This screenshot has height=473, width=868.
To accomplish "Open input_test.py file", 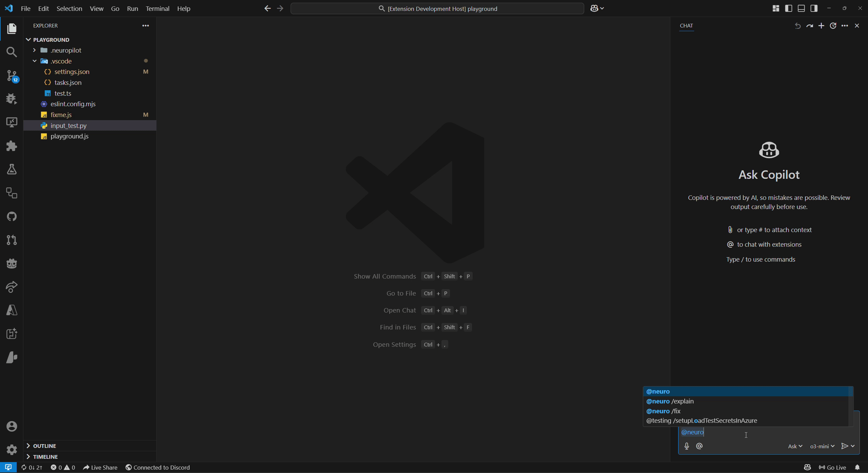I will tap(90, 126).
